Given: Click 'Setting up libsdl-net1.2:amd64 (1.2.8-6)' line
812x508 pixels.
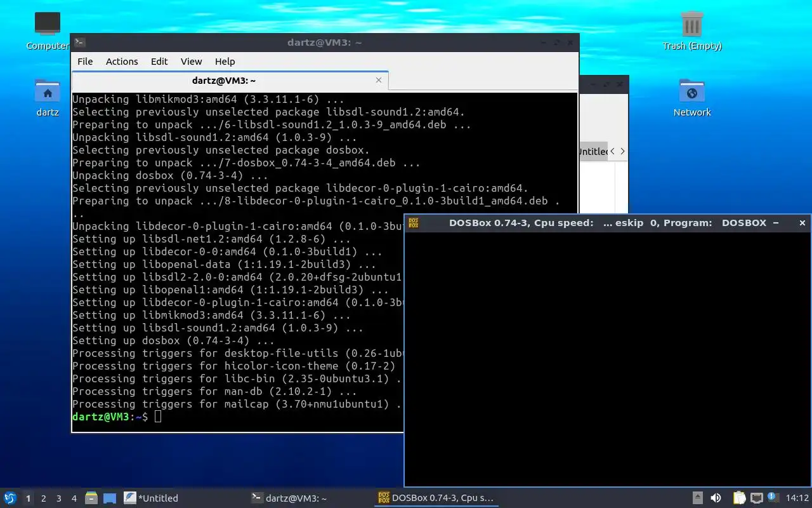Looking at the screenshot, I should point(211,239).
